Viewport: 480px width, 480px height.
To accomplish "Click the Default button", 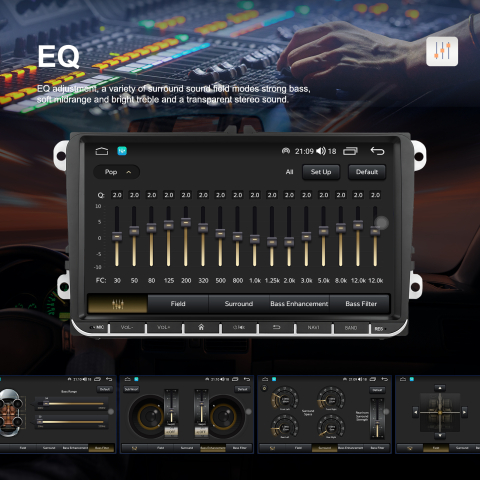I will pos(367,172).
